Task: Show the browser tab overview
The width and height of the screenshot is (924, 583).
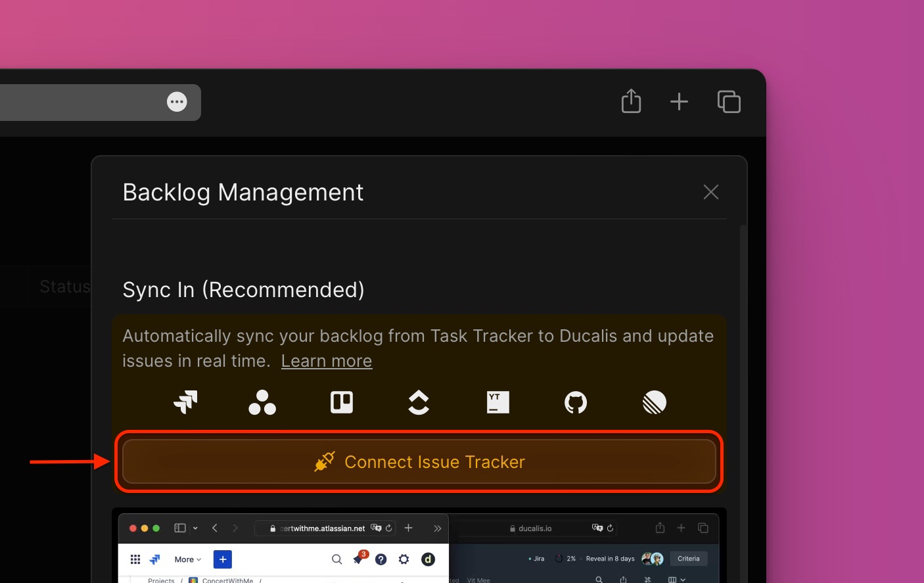Action: (x=729, y=101)
